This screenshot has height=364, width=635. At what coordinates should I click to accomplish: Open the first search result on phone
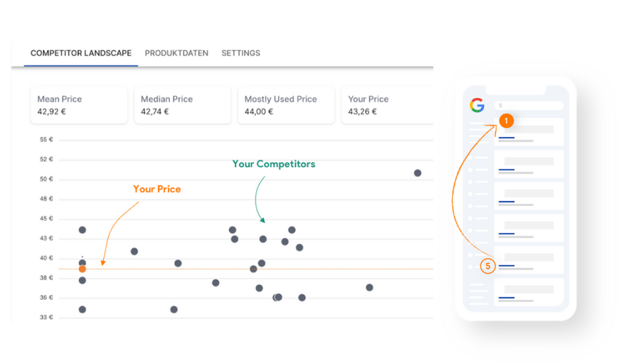(x=529, y=132)
